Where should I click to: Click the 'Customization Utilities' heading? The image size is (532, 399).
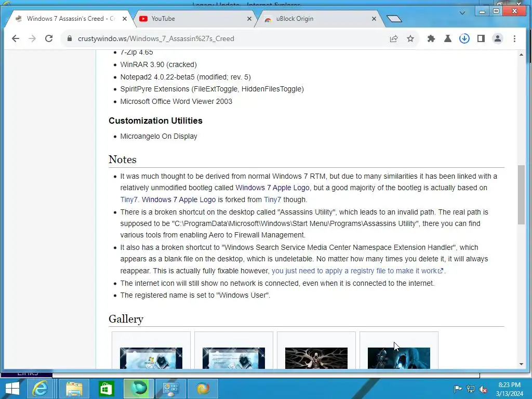[x=155, y=121]
